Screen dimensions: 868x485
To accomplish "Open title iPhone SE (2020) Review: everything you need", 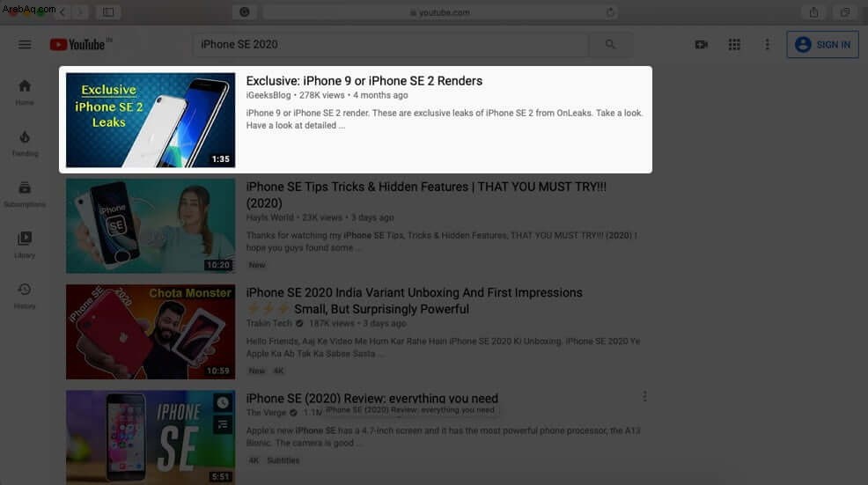I will click(x=372, y=399).
